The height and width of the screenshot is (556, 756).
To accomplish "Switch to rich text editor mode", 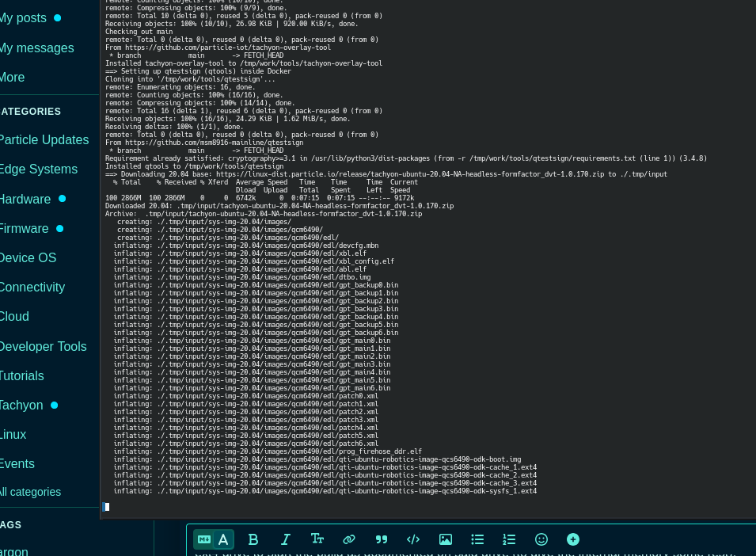I will pyautogui.click(x=223, y=539).
